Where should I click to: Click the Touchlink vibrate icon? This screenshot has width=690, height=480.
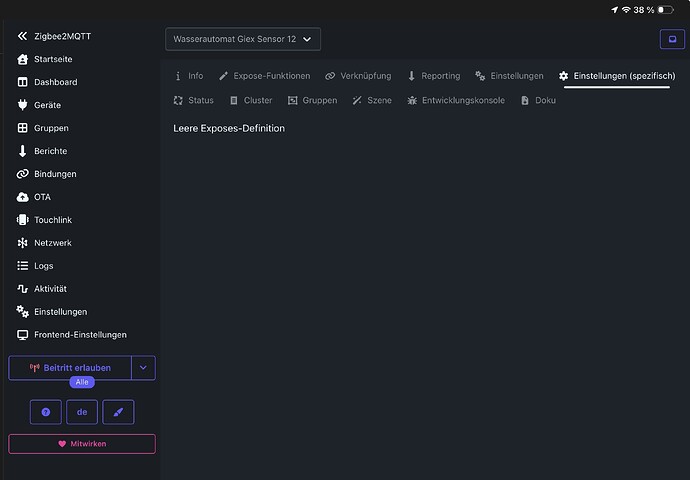[x=22, y=220]
